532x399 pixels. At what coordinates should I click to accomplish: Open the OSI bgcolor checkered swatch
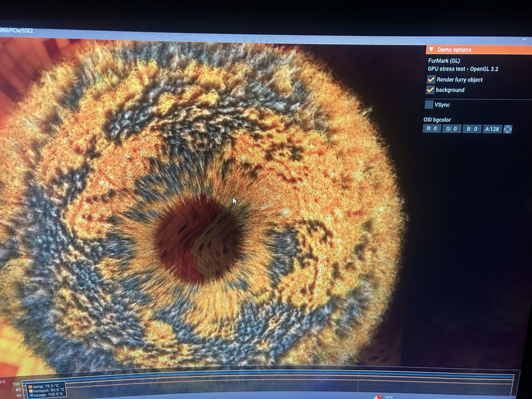(x=507, y=129)
